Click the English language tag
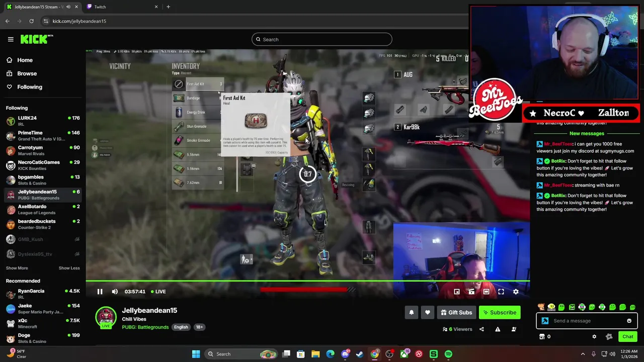 tap(181, 327)
